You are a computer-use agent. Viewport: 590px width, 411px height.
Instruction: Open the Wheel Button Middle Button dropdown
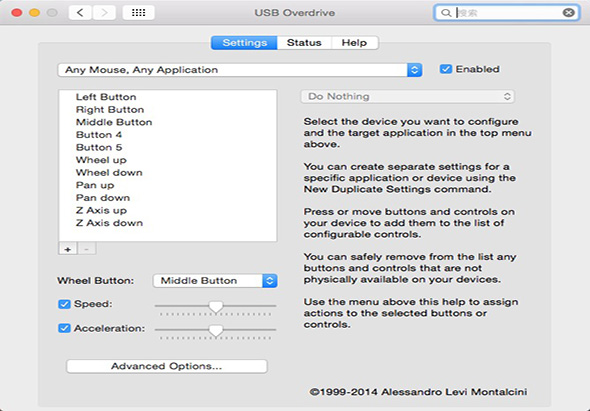pos(215,281)
